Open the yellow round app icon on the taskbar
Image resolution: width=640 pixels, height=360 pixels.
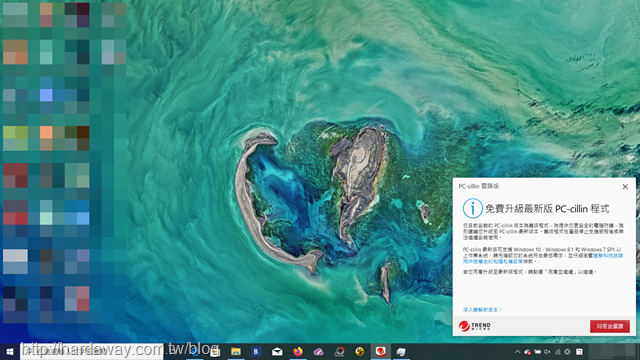360,351
